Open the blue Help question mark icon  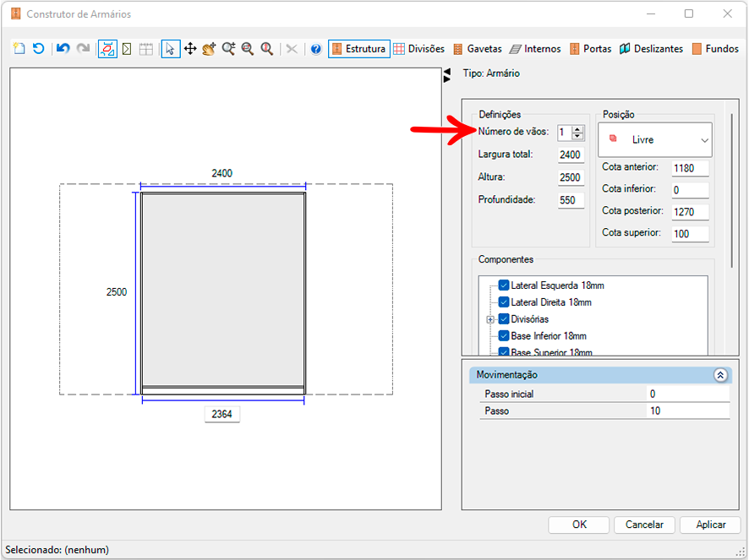tap(315, 49)
